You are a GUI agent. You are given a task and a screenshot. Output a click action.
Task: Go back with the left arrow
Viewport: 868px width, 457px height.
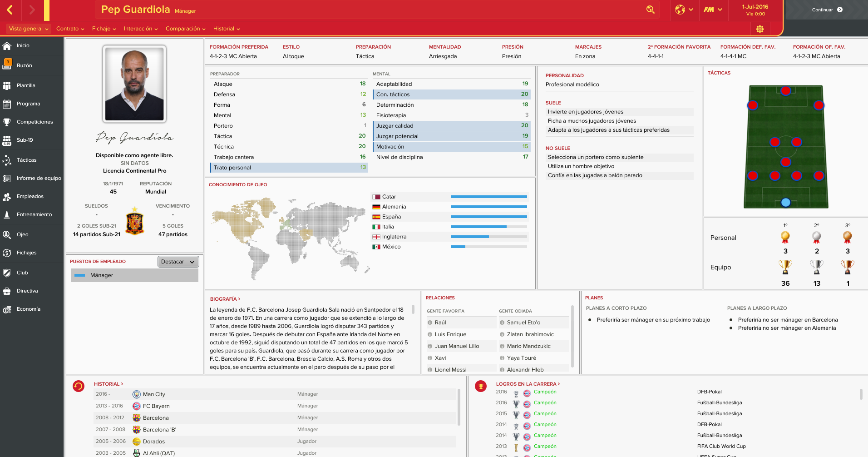[10, 10]
